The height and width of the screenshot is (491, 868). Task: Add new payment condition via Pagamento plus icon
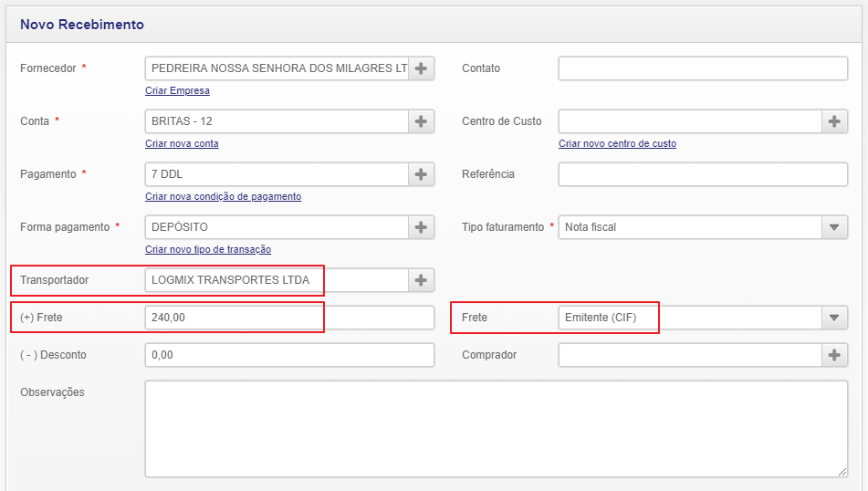pos(421,174)
